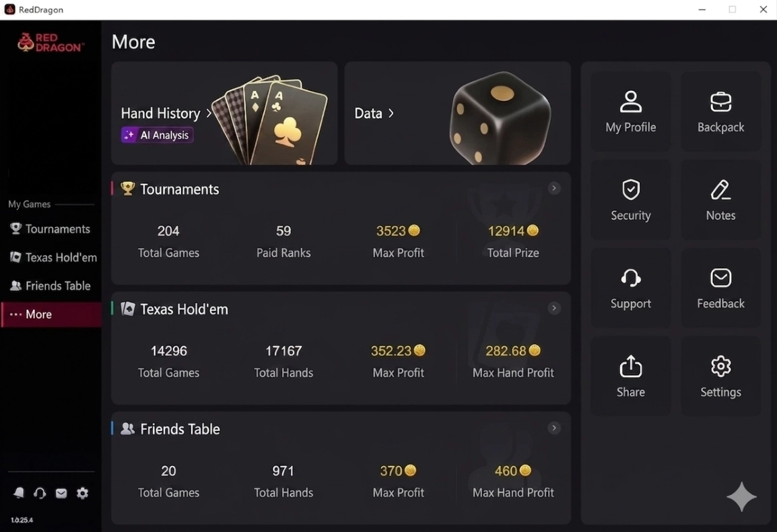Open the Security shield tile
777x532 pixels.
(x=630, y=200)
